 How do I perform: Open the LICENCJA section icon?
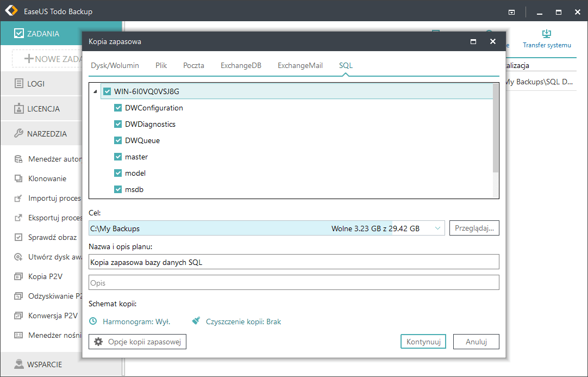click(18, 109)
